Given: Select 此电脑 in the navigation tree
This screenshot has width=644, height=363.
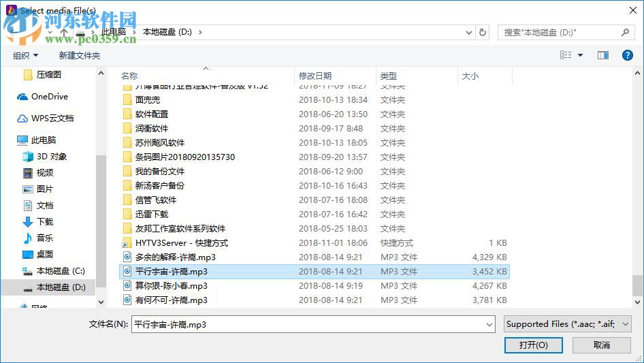Looking at the screenshot, I should pyautogui.click(x=37, y=140).
